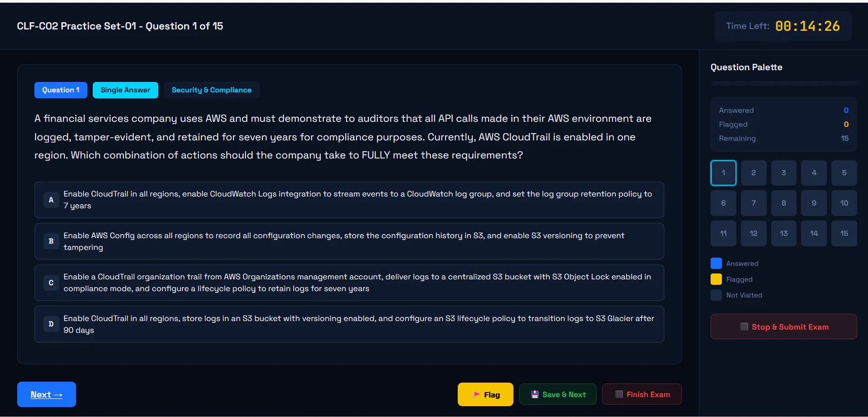The width and height of the screenshot is (868, 417).
Task: Choose option D with S3 Glacier transition
Action: coord(349,324)
